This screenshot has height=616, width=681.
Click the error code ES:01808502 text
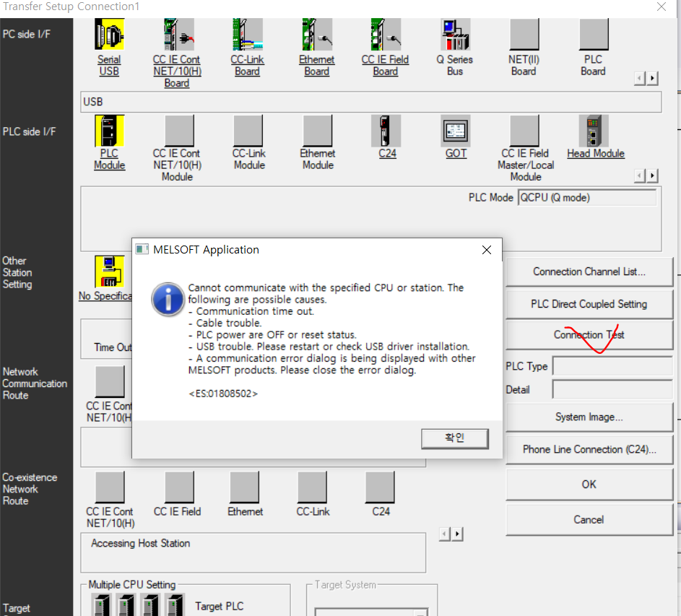pos(223,394)
